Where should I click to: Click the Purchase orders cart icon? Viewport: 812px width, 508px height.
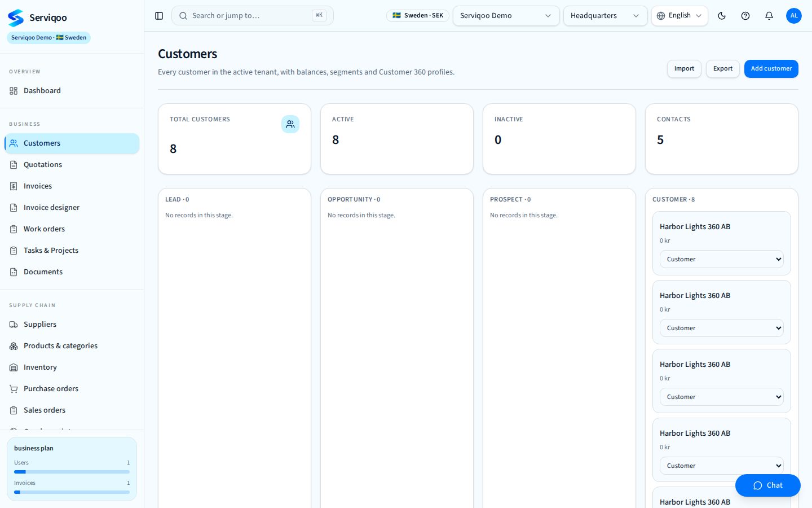pyautogui.click(x=14, y=389)
